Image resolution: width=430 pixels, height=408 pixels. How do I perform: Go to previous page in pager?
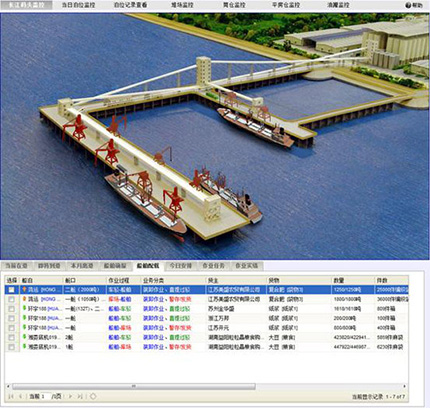(21, 396)
